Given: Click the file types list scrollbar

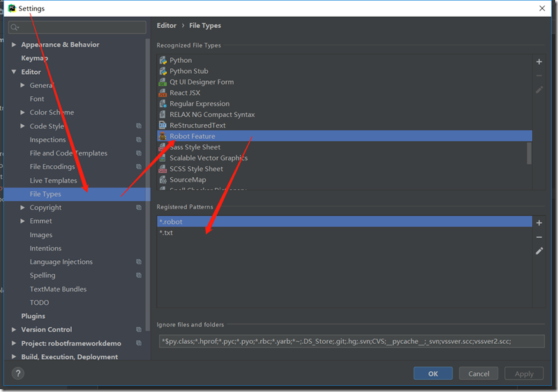Looking at the screenshot, I should 529,153.
